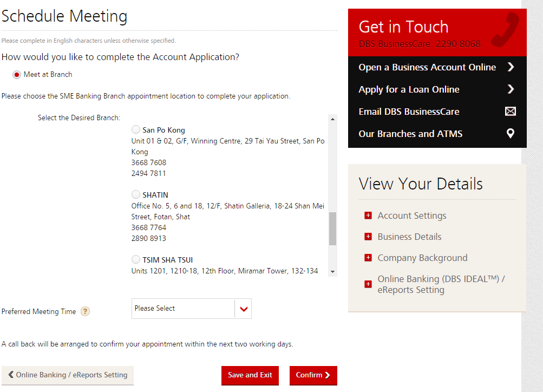Go back to Online Banking / eReports Setting

tap(68, 375)
